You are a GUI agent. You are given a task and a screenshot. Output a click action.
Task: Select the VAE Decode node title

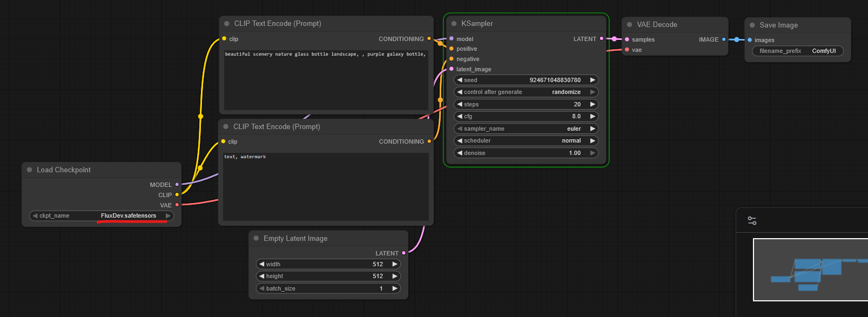tap(657, 25)
